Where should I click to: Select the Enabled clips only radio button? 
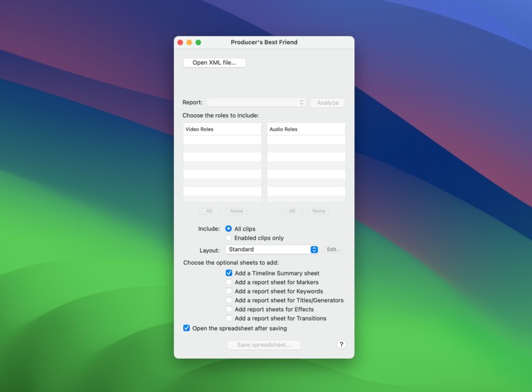(x=229, y=238)
